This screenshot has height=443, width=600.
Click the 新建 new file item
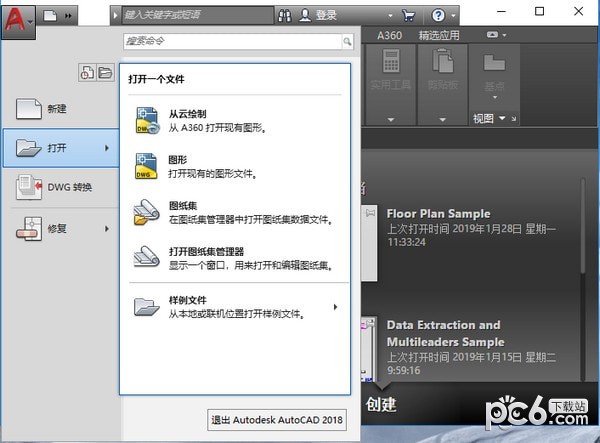(58, 109)
